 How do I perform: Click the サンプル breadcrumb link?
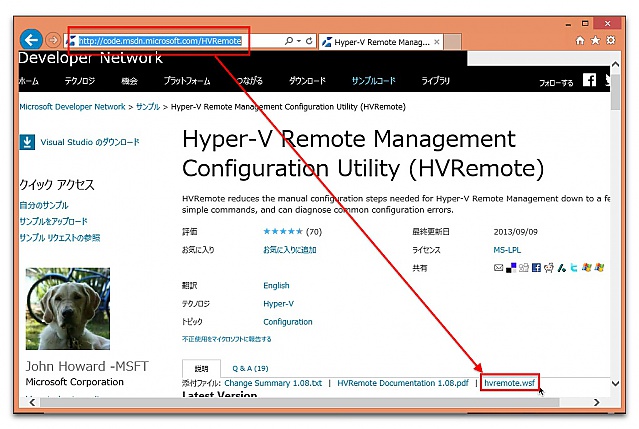(148, 107)
